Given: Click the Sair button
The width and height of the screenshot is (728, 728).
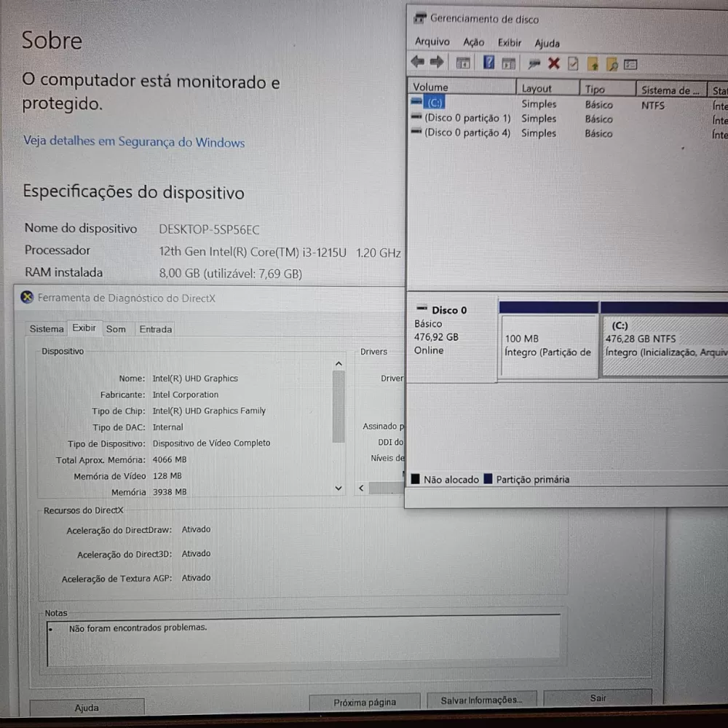Looking at the screenshot, I should click(x=598, y=698).
